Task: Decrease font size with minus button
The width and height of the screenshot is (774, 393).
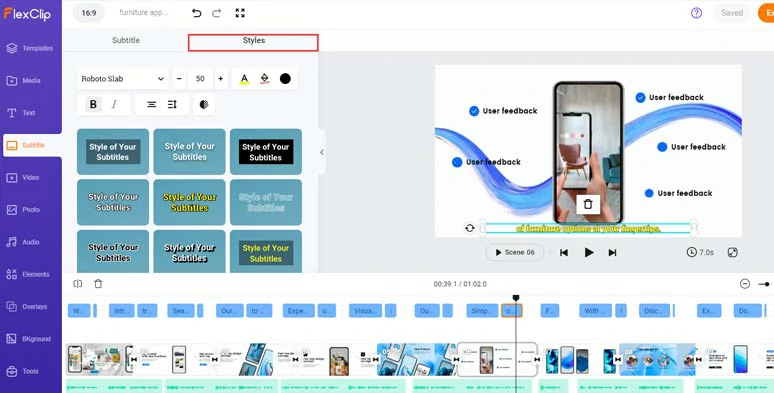Action: (x=179, y=79)
